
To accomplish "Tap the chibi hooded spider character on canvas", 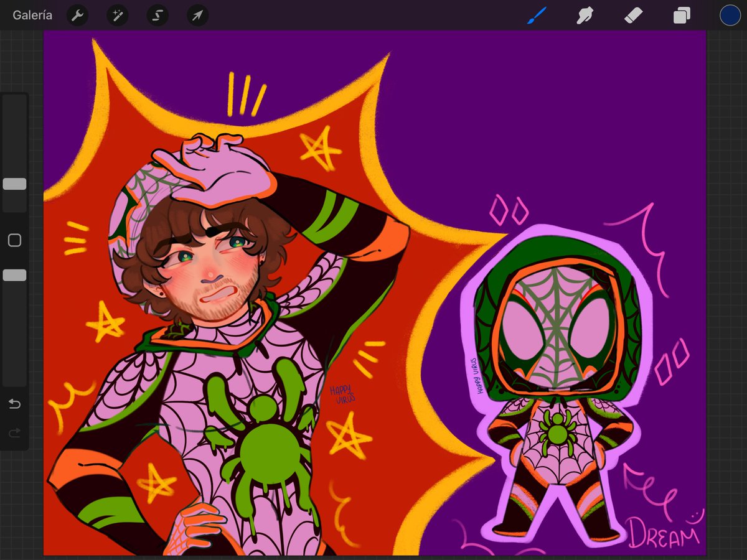I will (557, 386).
